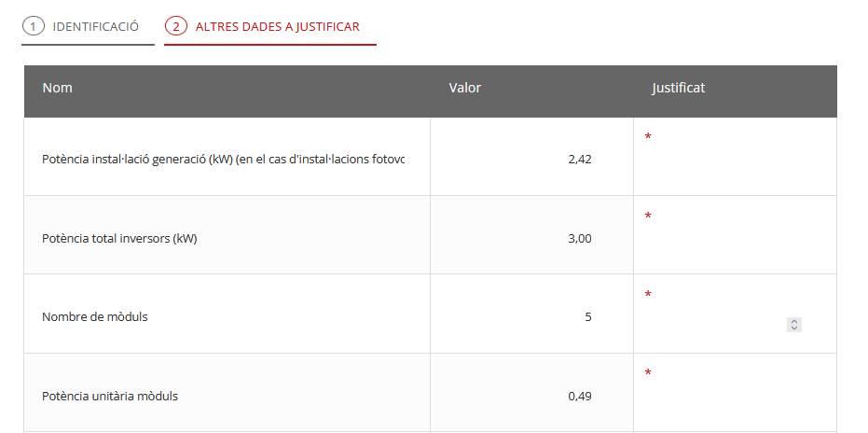The height and width of the screenshot is (433, 868).
Task: Increase Nombre de mòduls with the up arrow
Action: click(x=794, y=322)
